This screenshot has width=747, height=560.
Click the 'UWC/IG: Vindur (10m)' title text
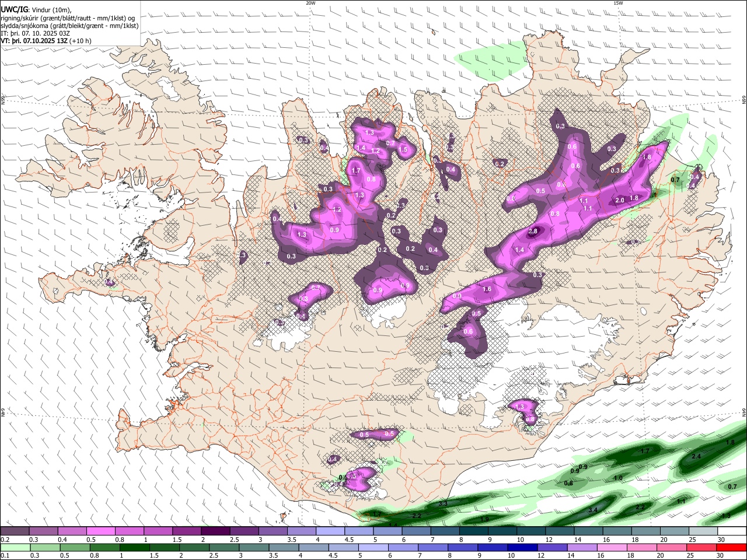pyautogui.click(x=36, y=9)
